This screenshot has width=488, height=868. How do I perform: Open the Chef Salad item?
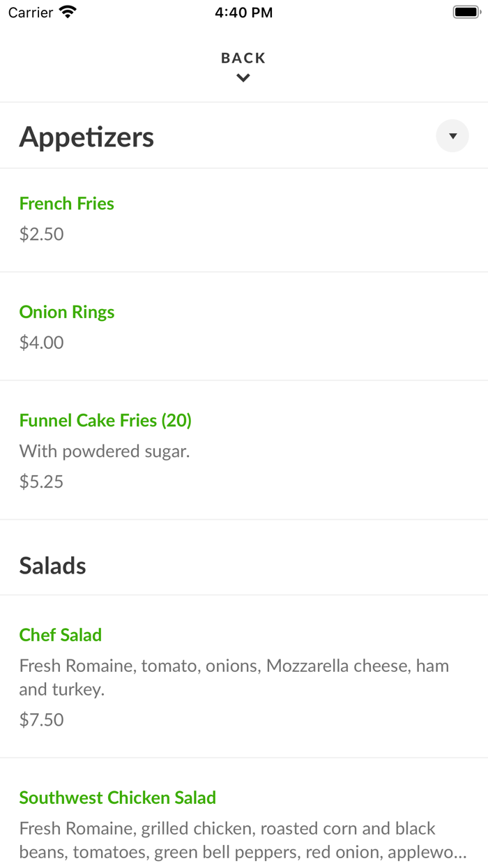click(x=61, y=635)
